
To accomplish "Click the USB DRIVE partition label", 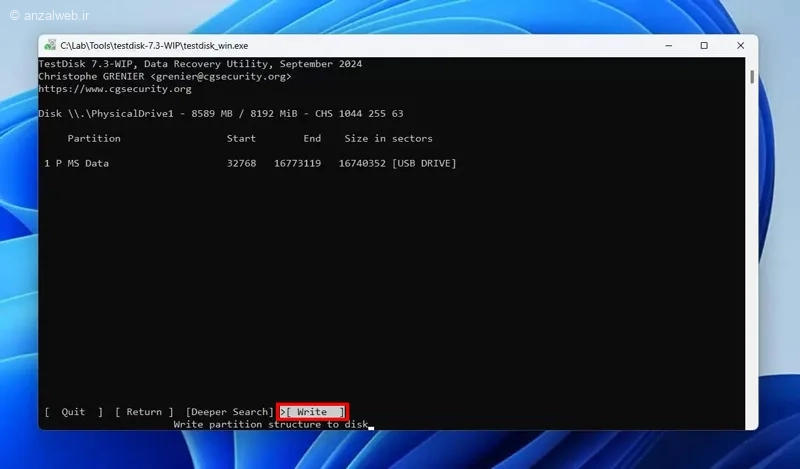I will pos(424,163).
